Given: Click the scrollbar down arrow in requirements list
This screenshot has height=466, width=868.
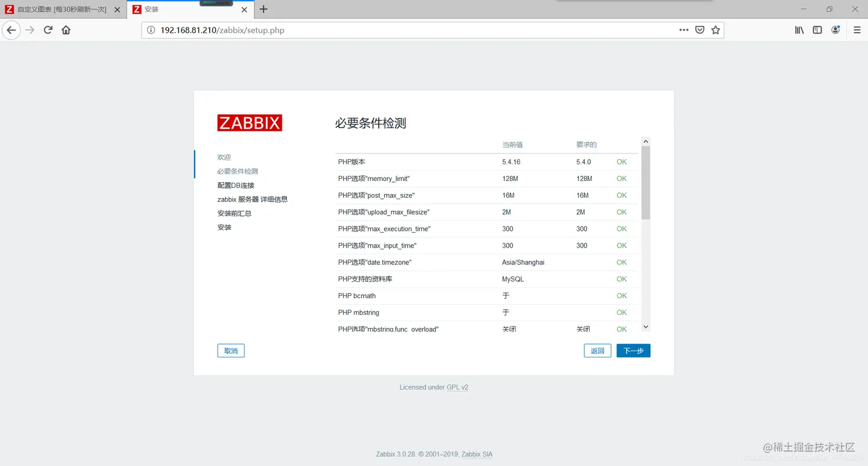Looking at the screenshot, I should click(646, 327).
